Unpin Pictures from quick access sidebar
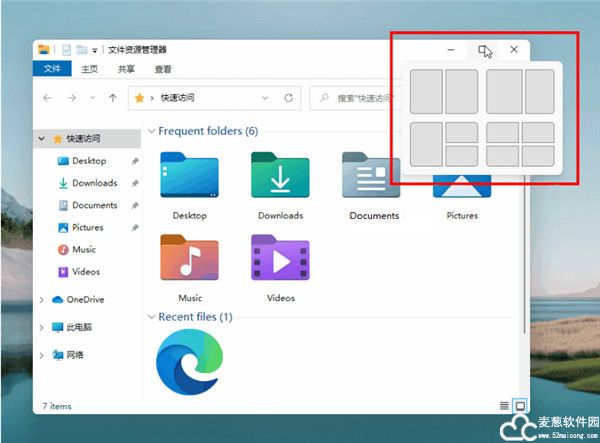Screen dimensions: 600x443 [x=135, y=228]
